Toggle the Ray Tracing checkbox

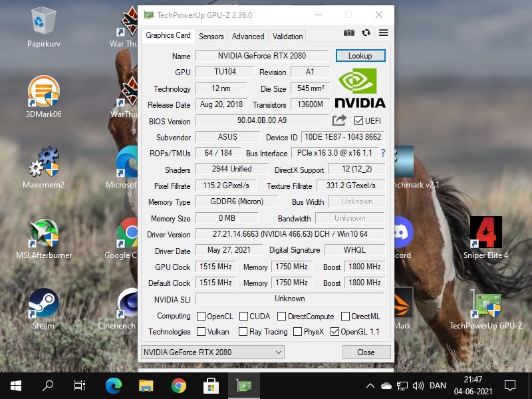pos(243,331)
